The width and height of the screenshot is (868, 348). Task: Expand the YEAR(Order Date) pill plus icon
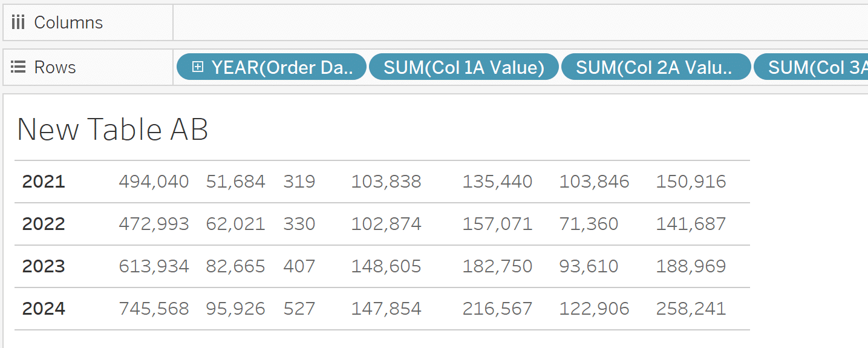tap(197, 67)
